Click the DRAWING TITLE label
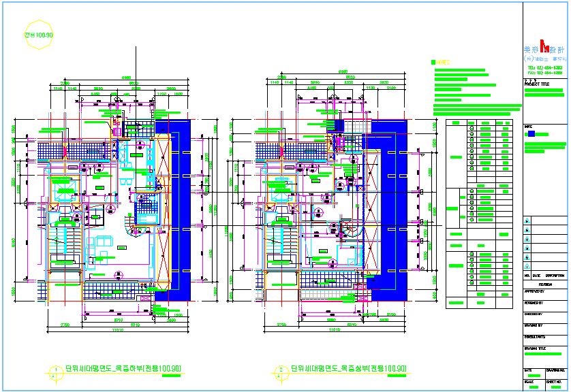Screen dimensions: 571x392 pyautogui.click(x=536, y=348)
